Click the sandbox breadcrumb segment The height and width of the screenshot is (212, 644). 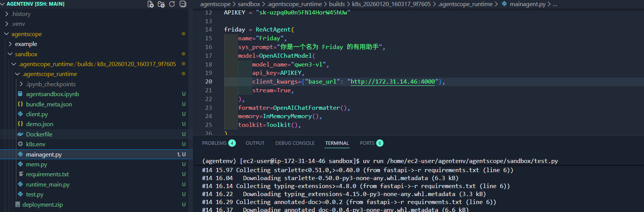click(x=249, y=4)
